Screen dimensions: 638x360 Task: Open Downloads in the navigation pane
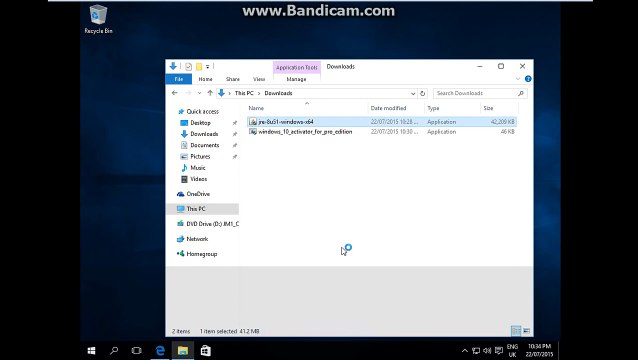204,134
